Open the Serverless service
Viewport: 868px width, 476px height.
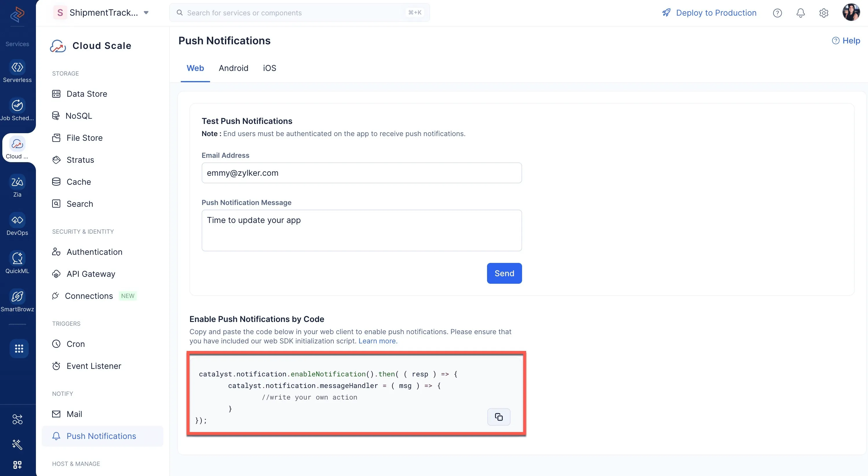[17, 71]
